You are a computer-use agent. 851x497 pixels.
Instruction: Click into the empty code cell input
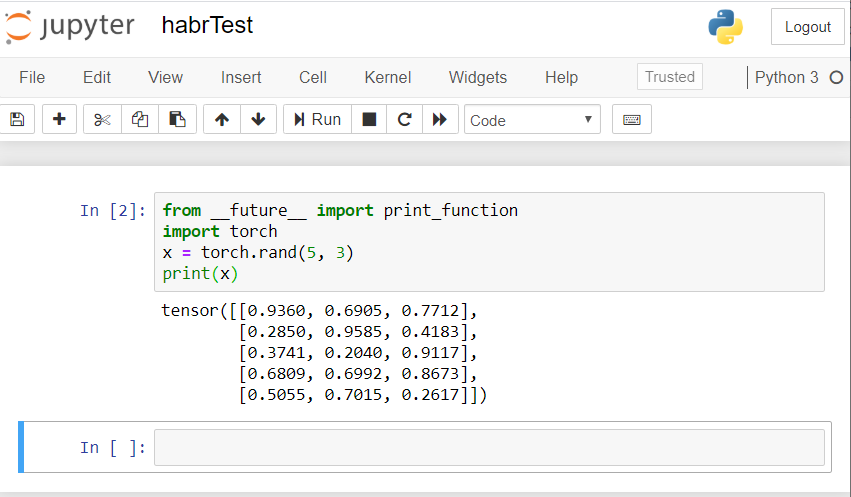click(x=489, y=447)
